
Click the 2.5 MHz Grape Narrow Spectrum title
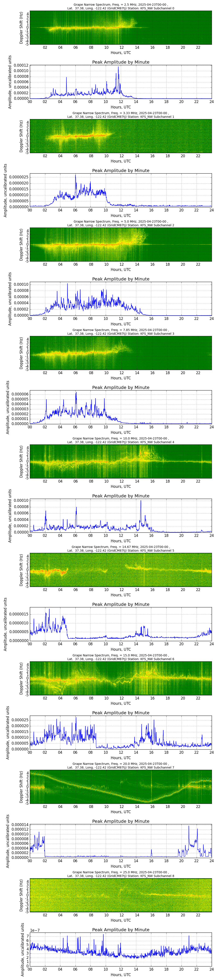120,6
